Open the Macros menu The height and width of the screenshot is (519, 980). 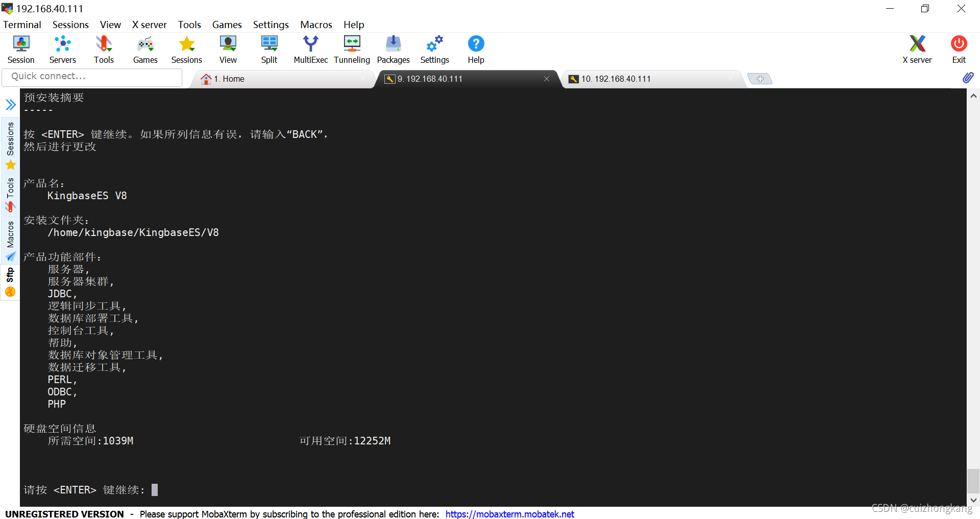[316, 25]
